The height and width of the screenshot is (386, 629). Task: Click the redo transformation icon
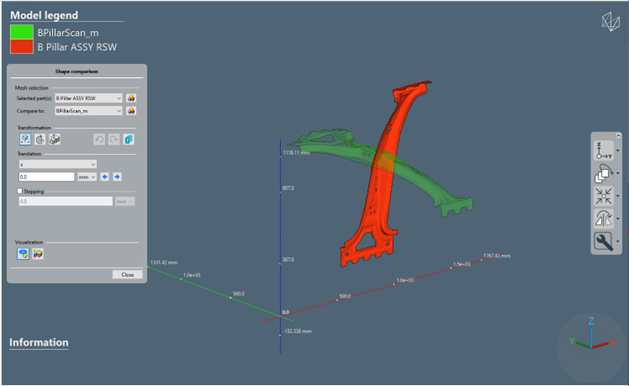click(114, 139)
